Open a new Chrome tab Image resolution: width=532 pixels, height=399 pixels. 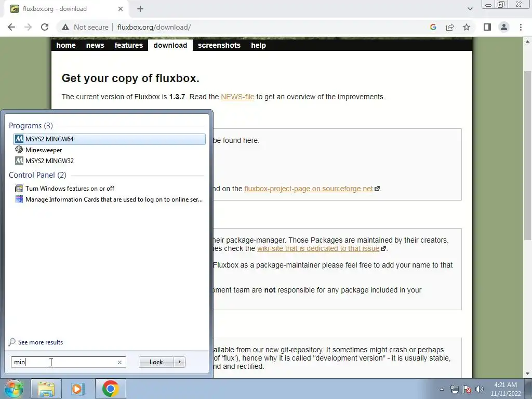140,9
